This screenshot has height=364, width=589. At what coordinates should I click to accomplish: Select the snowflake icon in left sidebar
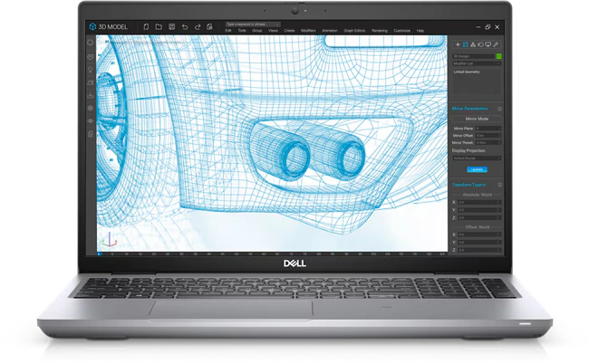[90, 108]
